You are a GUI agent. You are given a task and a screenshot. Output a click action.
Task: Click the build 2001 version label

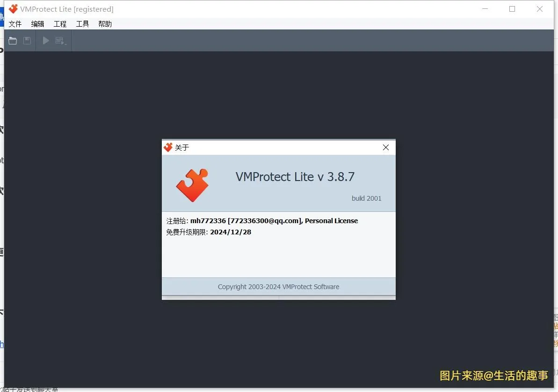pyautogui.click(x=366, y=198)
